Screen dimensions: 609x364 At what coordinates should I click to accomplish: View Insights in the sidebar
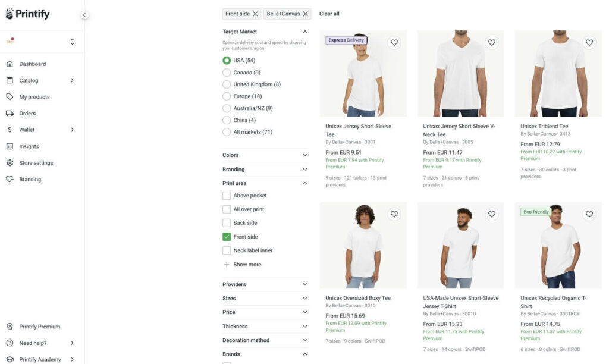[x=30, y=146]
